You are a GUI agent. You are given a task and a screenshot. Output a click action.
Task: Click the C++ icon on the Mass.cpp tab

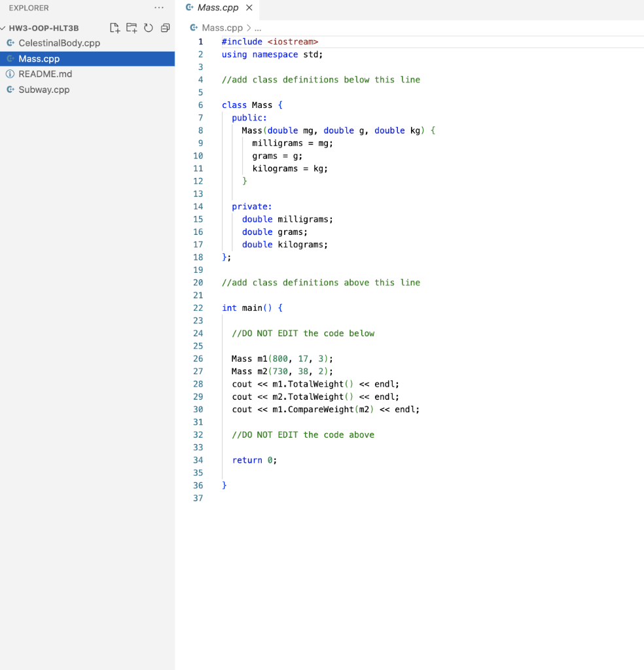189,9
